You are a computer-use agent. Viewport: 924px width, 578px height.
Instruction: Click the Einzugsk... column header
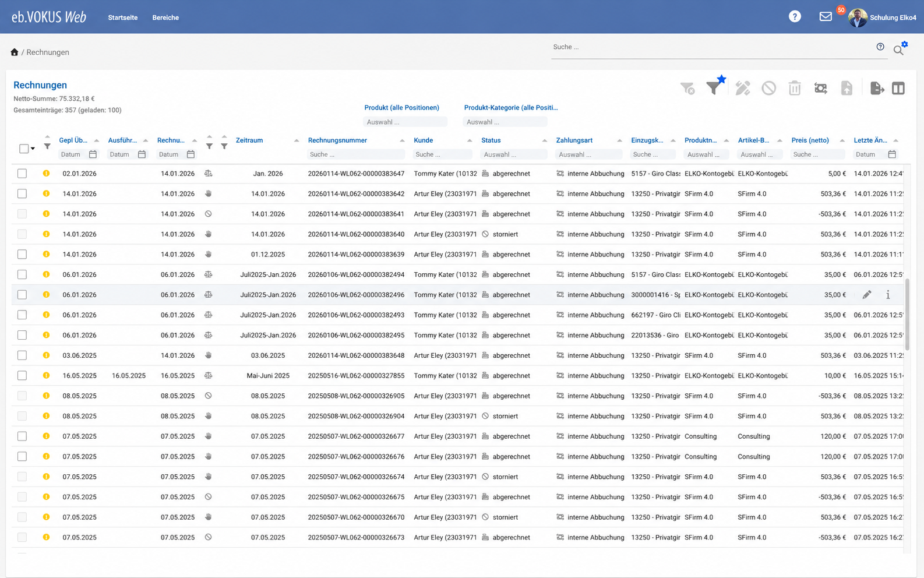[647, 140]
